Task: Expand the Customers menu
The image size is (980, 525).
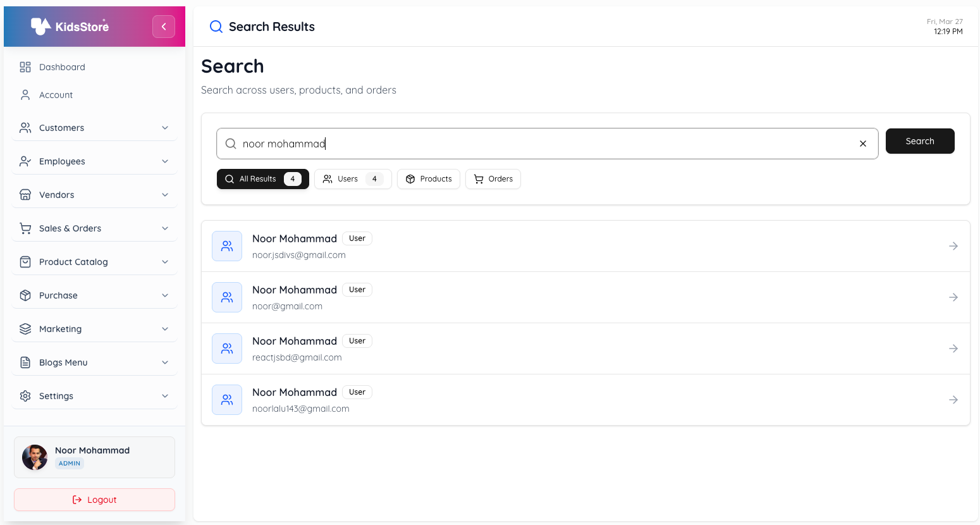Action: point(94,127)
